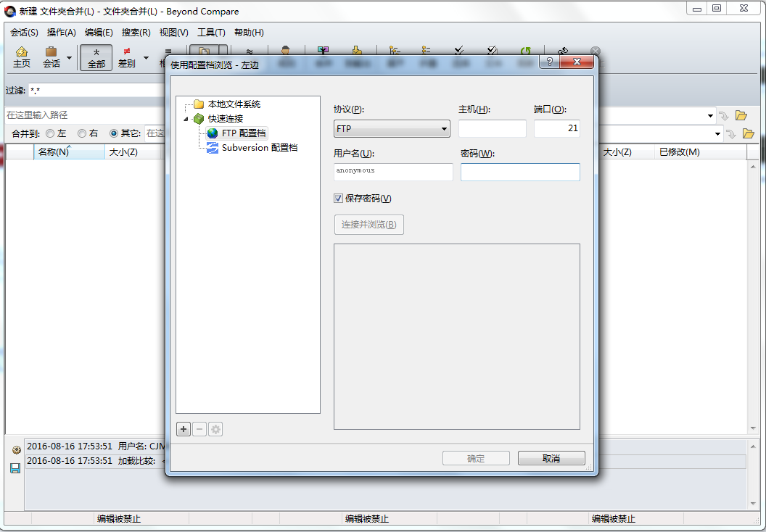The image size is (766, 532).
Task: Collapse the 快速连接 tree node
Action: (186, 119)
